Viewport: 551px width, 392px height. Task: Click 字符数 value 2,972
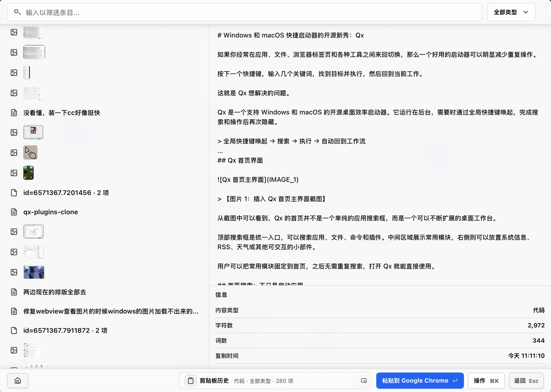pyautogui.click(x=536, y=325)
